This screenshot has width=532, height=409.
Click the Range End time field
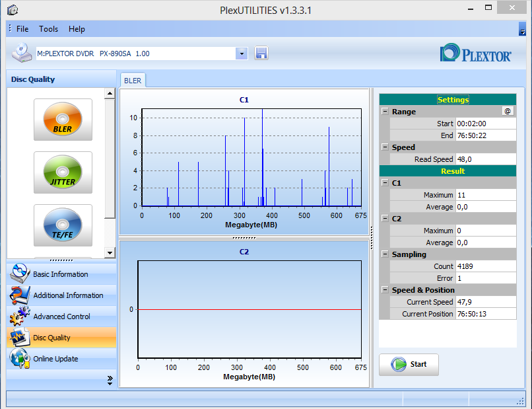pos(486,135)
